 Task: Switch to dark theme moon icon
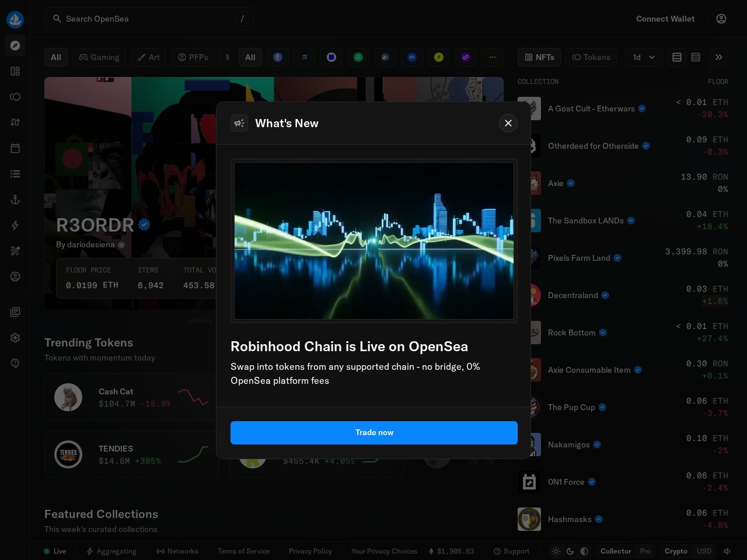pos(570,551)
